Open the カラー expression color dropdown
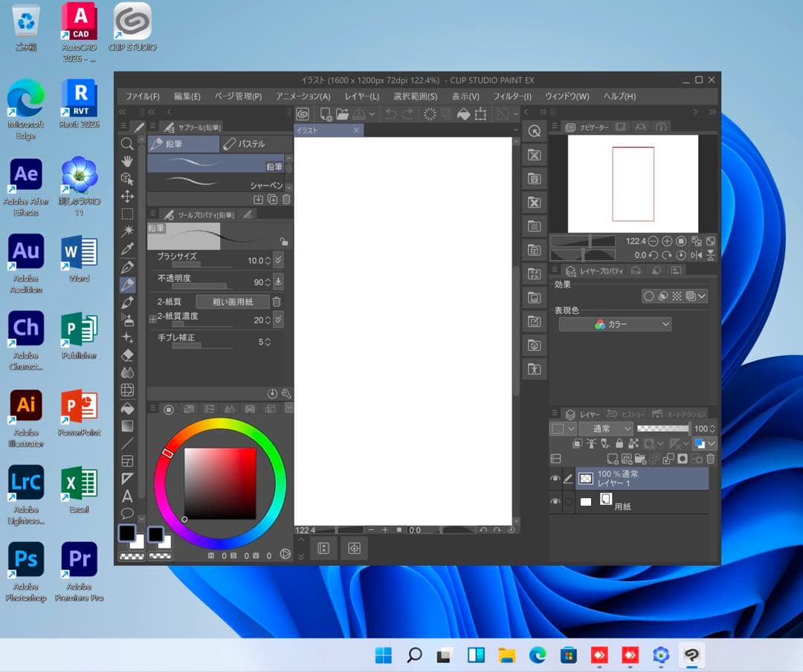Viewport: 803px width, 672px height. (x=615, y=324)
